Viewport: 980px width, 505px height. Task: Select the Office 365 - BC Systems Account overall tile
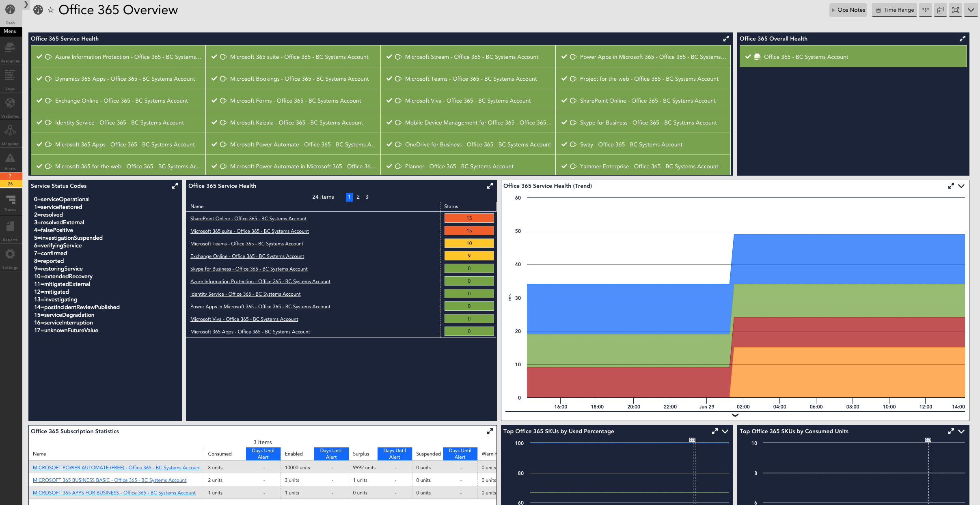click(x=853, y=57)
